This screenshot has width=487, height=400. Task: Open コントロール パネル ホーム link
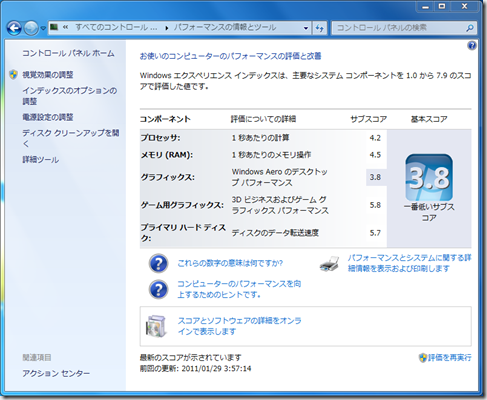coord(68,53)
